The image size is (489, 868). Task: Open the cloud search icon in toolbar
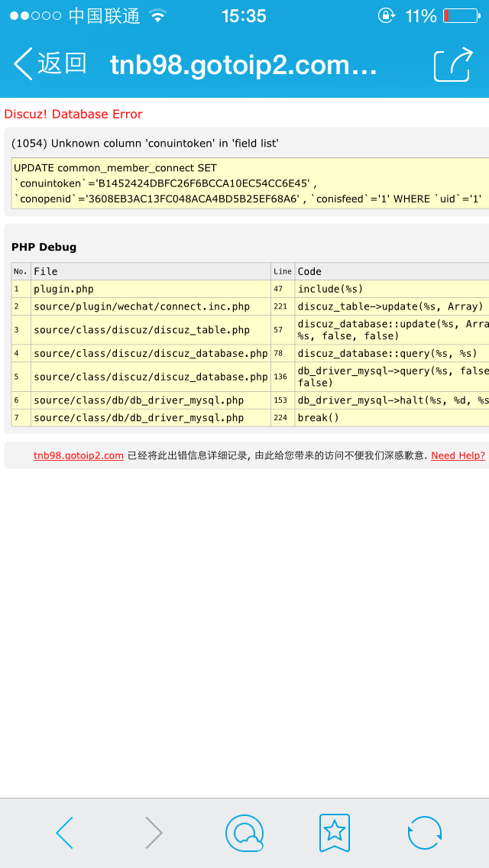pyautogui.click(x=244, y=833)
